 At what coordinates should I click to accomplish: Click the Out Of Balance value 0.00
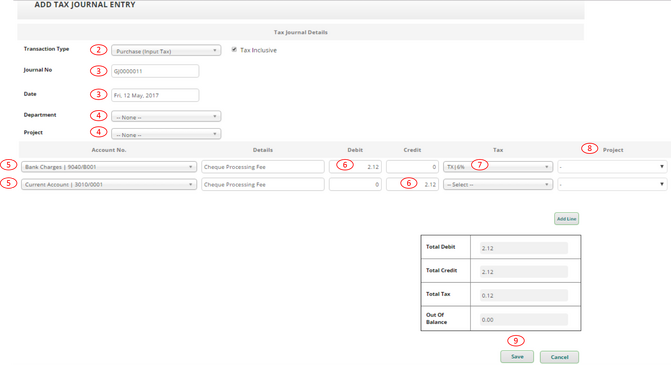coord(524,319)
